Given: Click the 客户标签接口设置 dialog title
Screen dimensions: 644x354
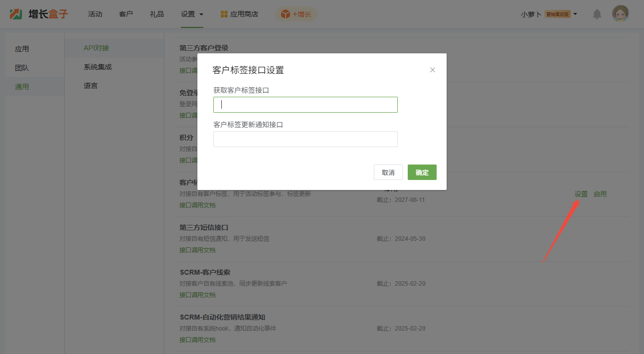Looking at the screenshot, I should [x=248, y=70].
